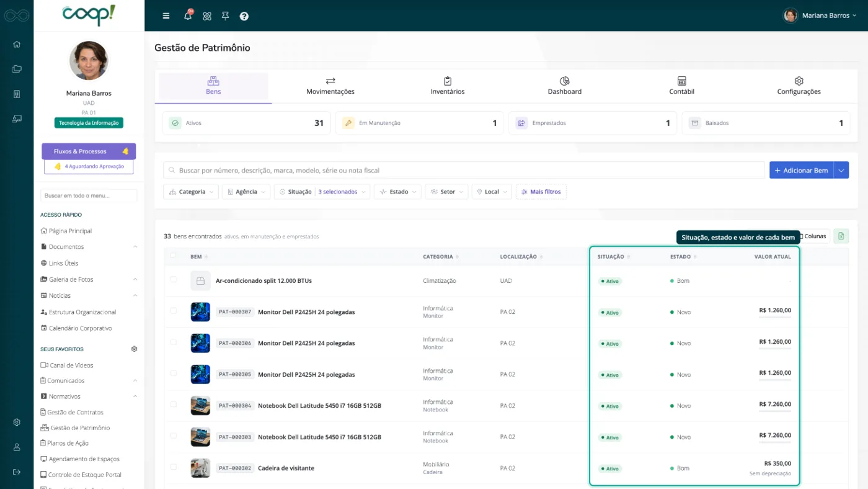Check the Ar-condicionado split 12.000 BTUs row

(x=174, y=280)
